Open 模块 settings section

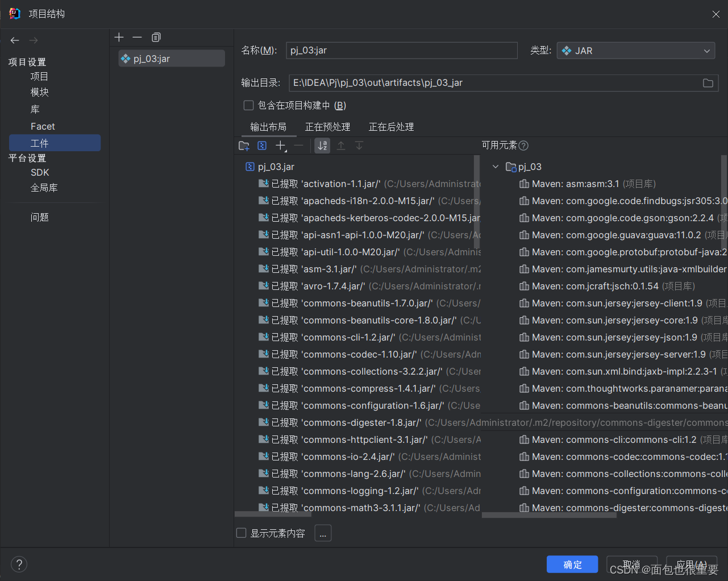click(39, 92)
